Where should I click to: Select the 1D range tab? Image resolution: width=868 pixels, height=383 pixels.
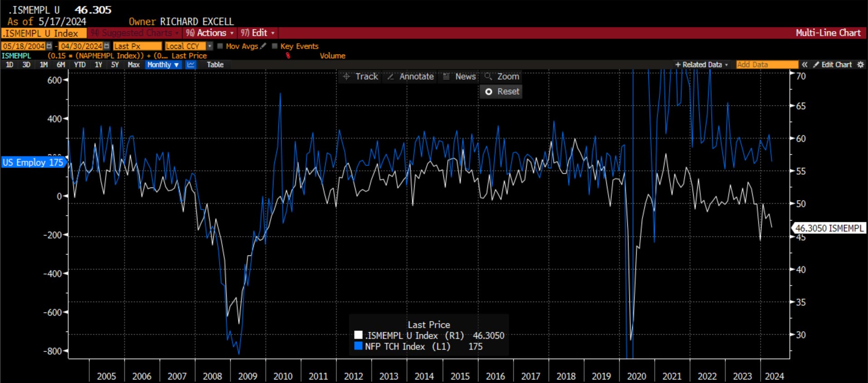10,65
